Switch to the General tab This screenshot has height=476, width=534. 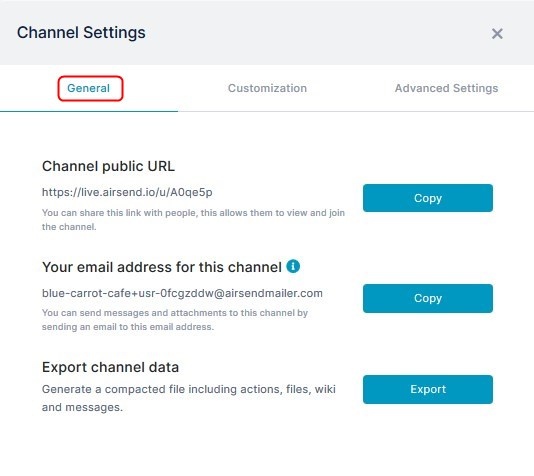click(x=89, y=88)
